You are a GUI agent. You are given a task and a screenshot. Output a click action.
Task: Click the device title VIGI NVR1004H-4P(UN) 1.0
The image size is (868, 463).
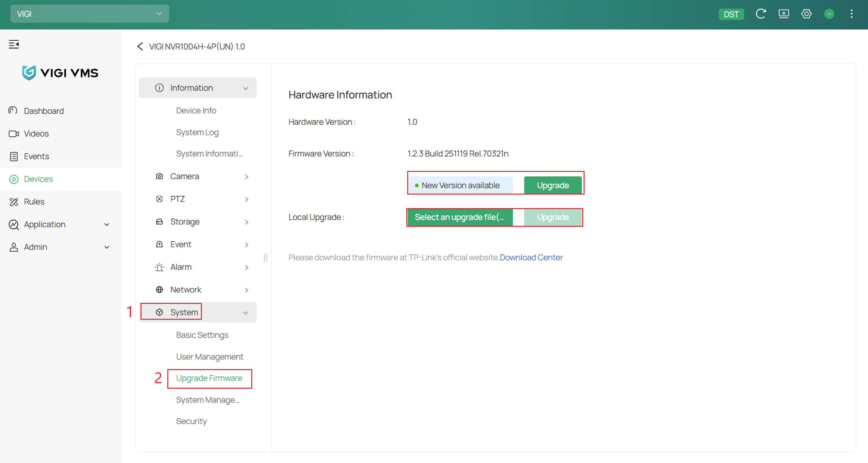coord(197,46)
